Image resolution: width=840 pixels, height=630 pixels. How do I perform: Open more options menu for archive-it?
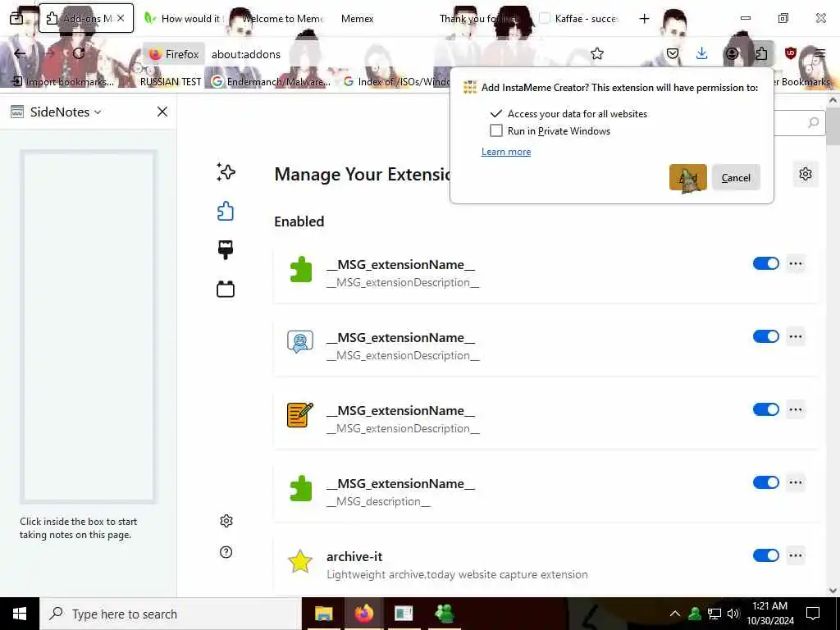(796, 555)
